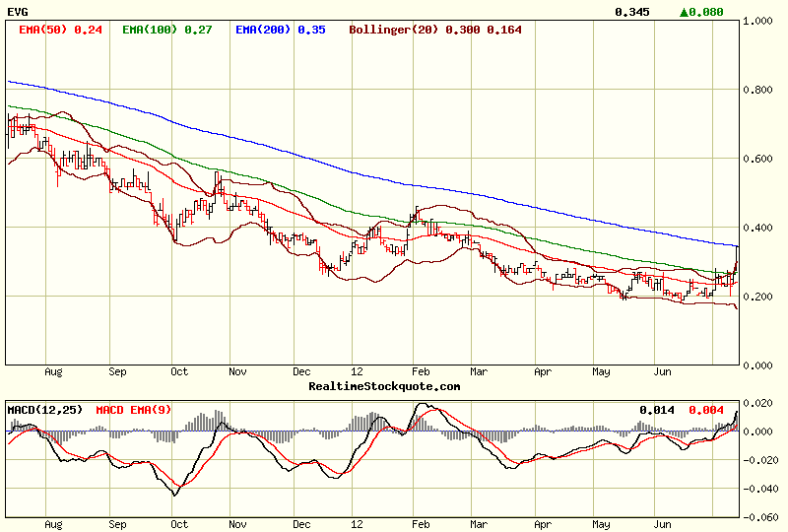
Task: Click the Bollinger(20) legend label
Action: point(396,30)
